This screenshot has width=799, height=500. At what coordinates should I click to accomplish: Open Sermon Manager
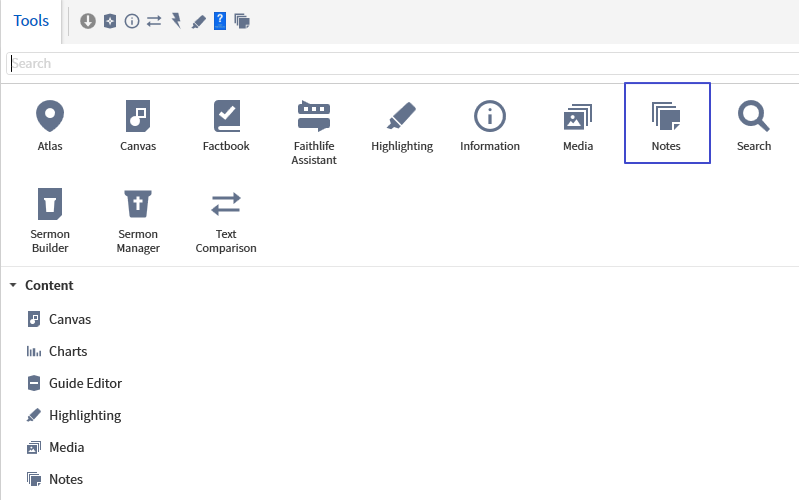(138, 220)
